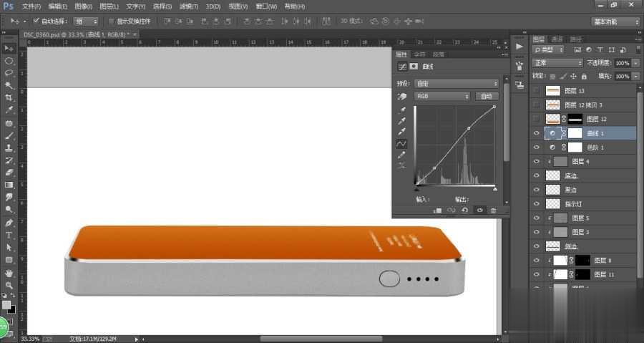The width and height of the screenshot is (644, 343).
Task: Open the tool preset picker arrow
Action: [24, 21]
